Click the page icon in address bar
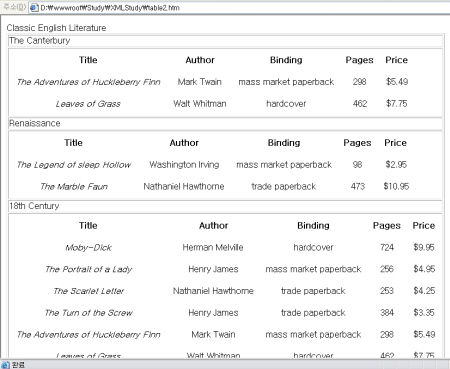Image resolution: width=450 pixels, height=369 pixels. tap(34, 7)
